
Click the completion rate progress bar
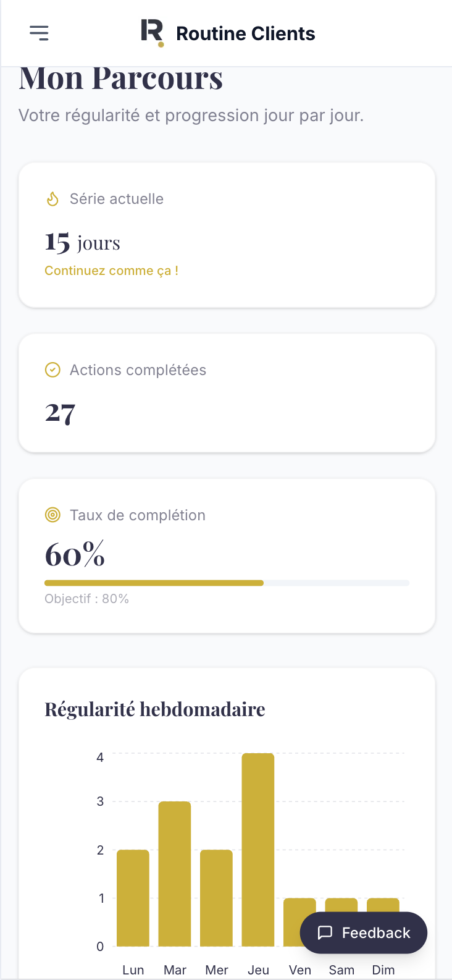pyautogui.click(x=227, y=583)
